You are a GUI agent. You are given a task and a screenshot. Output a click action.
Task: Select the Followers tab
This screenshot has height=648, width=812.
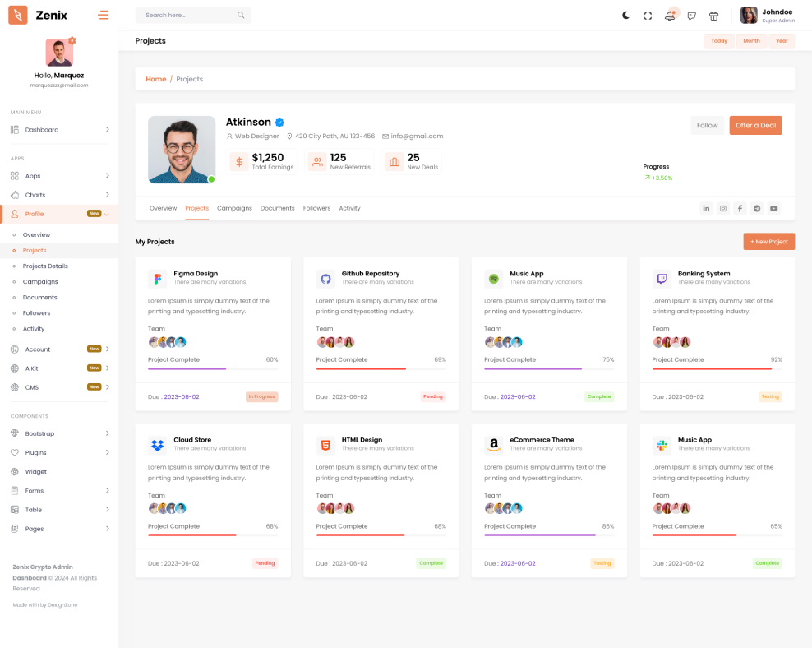click(316, 208)
